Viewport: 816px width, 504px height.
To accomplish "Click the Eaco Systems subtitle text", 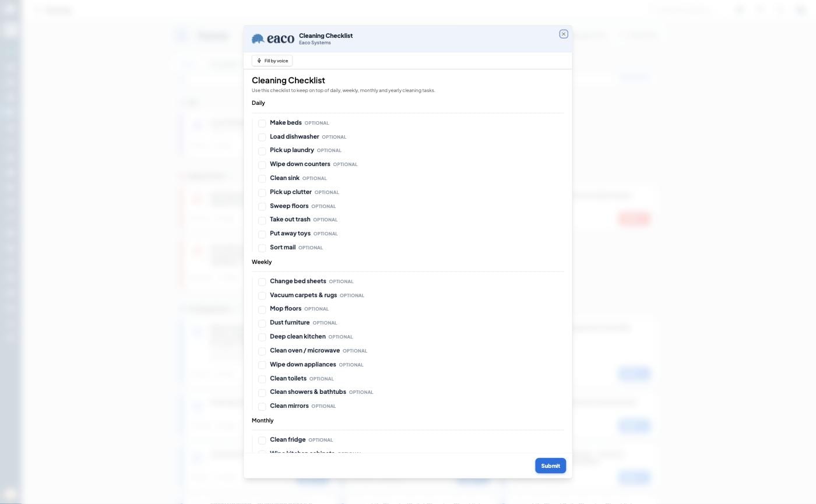I will 315,43.
